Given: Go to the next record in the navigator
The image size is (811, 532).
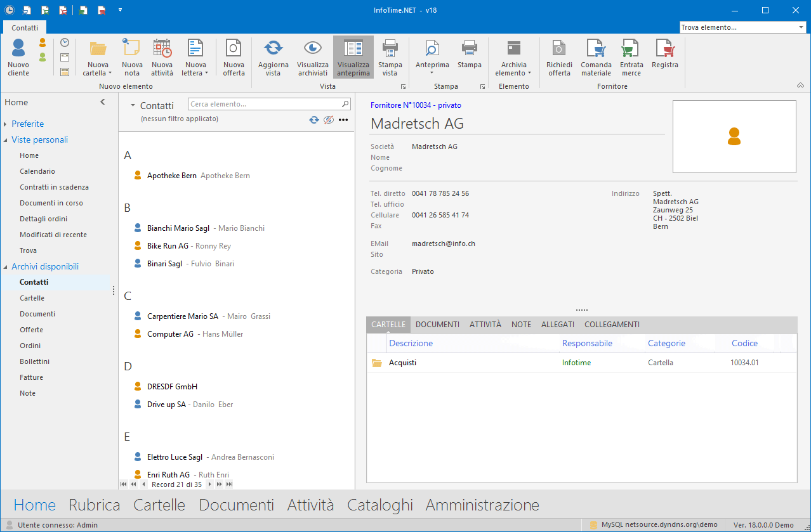Looking at the screenshot, I should [x=209, y=484].
